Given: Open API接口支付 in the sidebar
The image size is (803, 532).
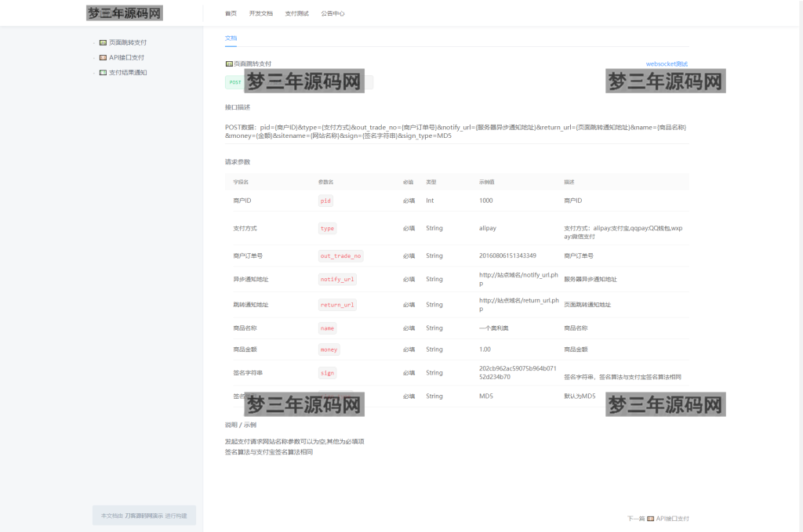Looking at the screenshot, I should pos(126,57).
